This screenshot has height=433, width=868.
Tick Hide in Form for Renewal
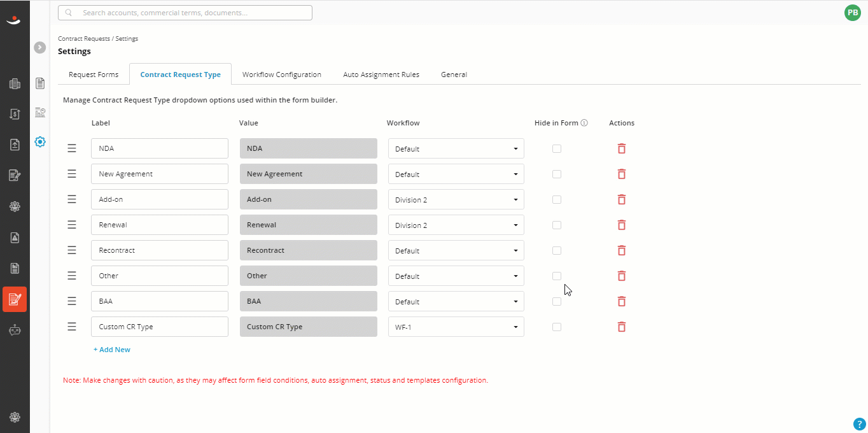tap(557, 225)
